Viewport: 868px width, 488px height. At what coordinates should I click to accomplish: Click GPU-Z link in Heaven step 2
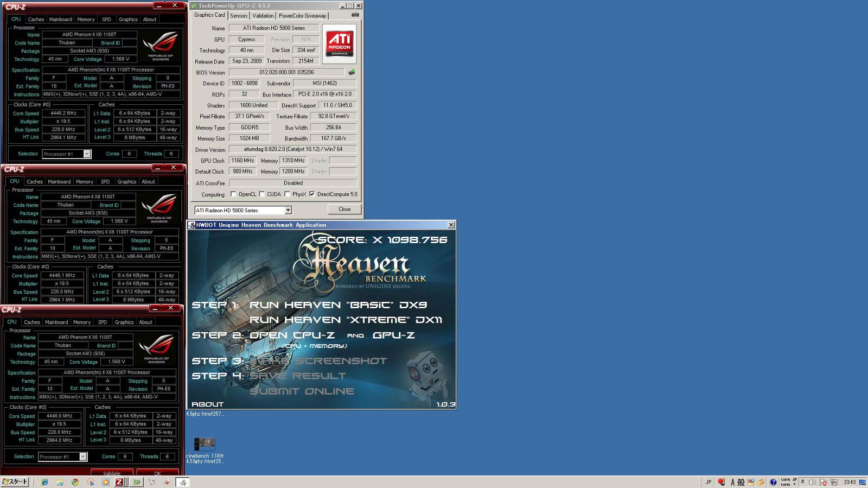[394, 335]
